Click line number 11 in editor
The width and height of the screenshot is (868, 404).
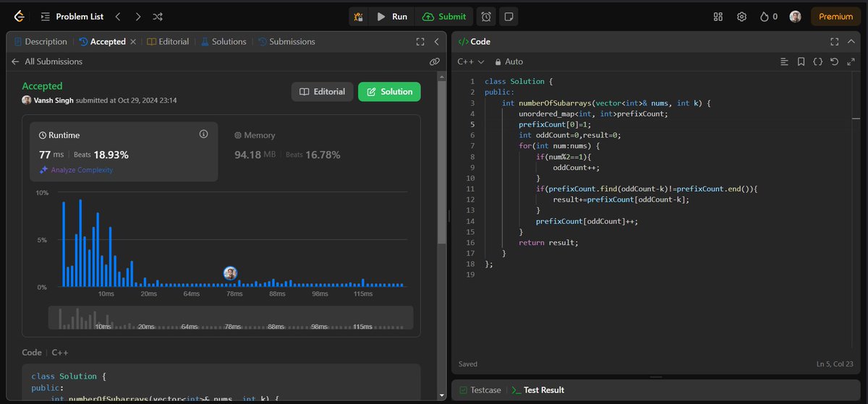coord(470,189)
